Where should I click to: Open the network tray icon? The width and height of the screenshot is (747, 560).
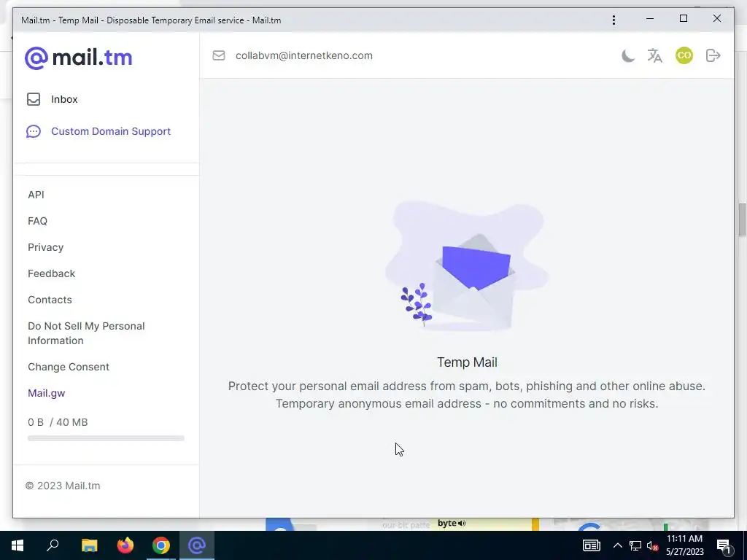[635, 545]
